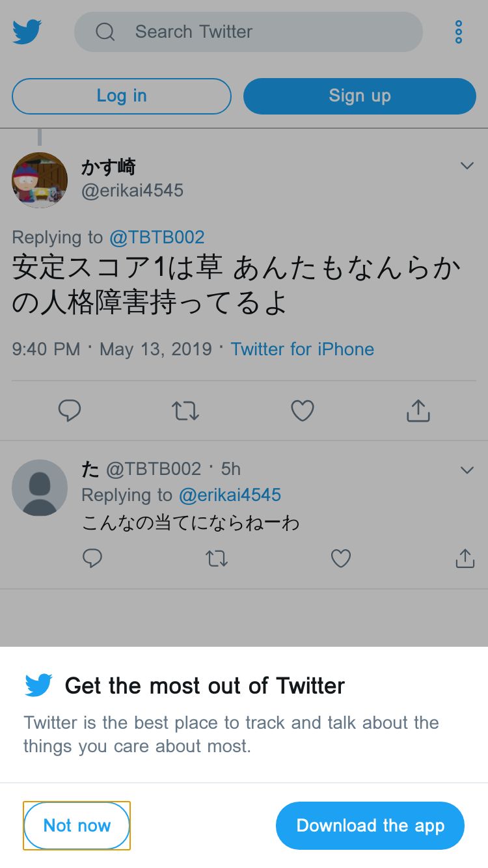The height and width of the screenshot is (868, 488).
Task: Click the Twitter bird home logo
Action: 27,31
